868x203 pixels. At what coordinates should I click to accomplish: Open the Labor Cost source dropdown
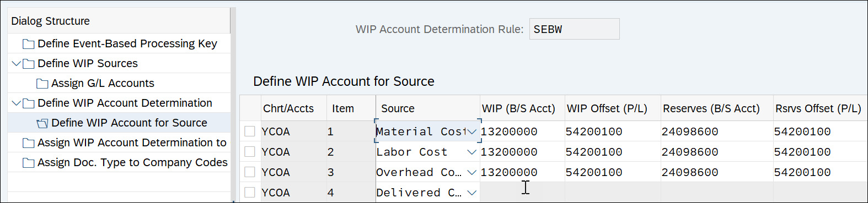coord(471,152)
